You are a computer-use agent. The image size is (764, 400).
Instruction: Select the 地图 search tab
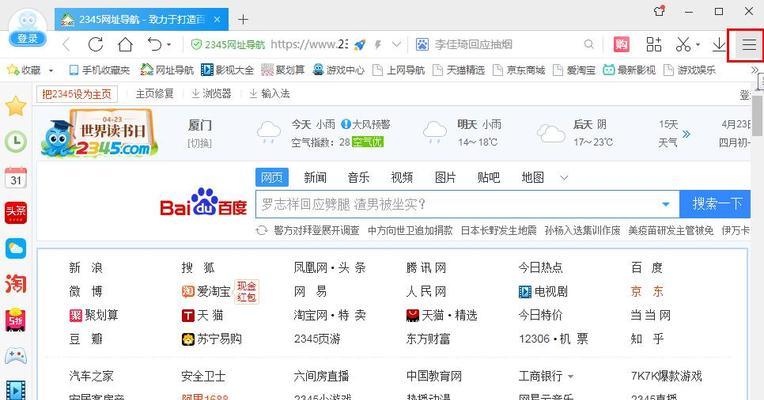point(533,177)
